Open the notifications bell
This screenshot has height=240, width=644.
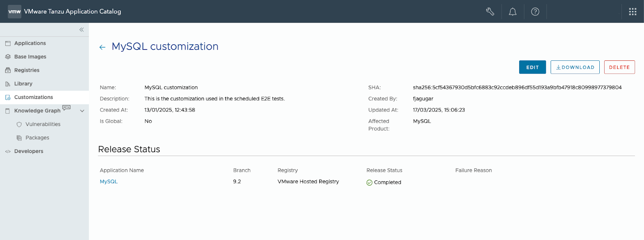tap(512, 12)
